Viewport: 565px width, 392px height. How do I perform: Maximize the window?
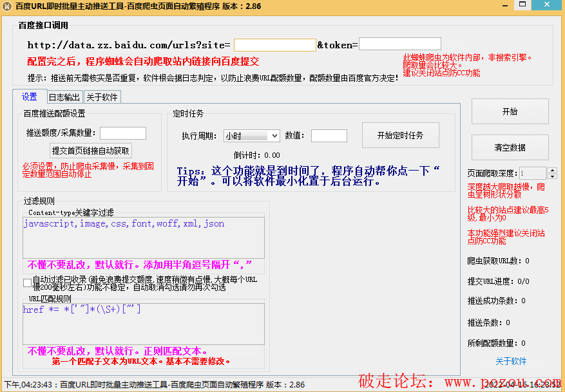pyautogui.click(x=522, y=5)
